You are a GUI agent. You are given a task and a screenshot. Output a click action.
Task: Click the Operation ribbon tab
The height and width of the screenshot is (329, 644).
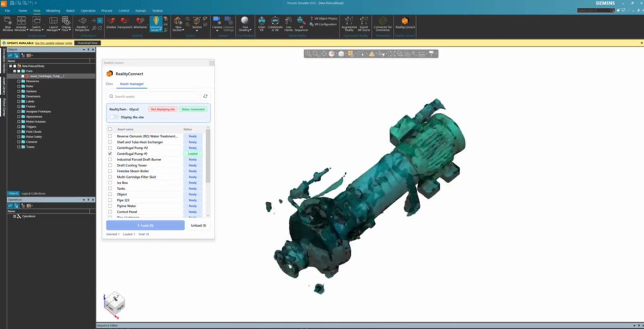(x=89, y=11)
